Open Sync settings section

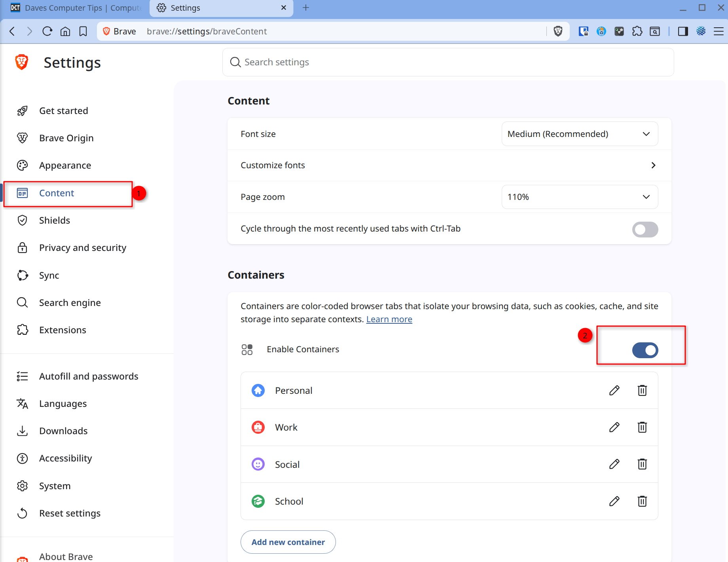click(49, 275)
